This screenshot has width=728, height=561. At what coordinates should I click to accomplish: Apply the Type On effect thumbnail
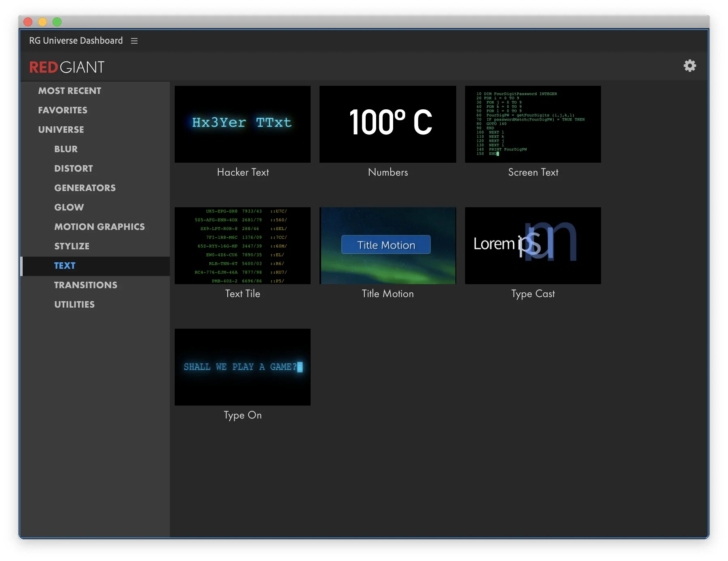pyautogui.click(x=243, y=367)
